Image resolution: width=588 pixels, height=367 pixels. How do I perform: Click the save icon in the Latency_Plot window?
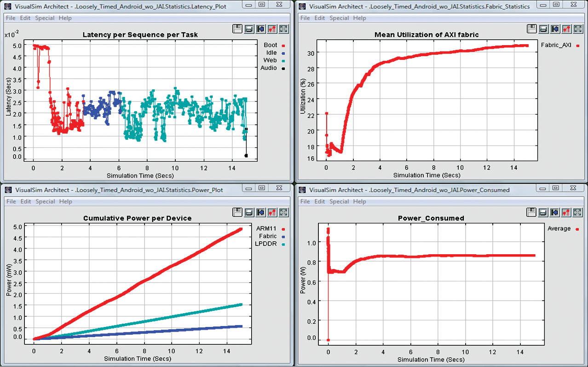tap(237, 29)
